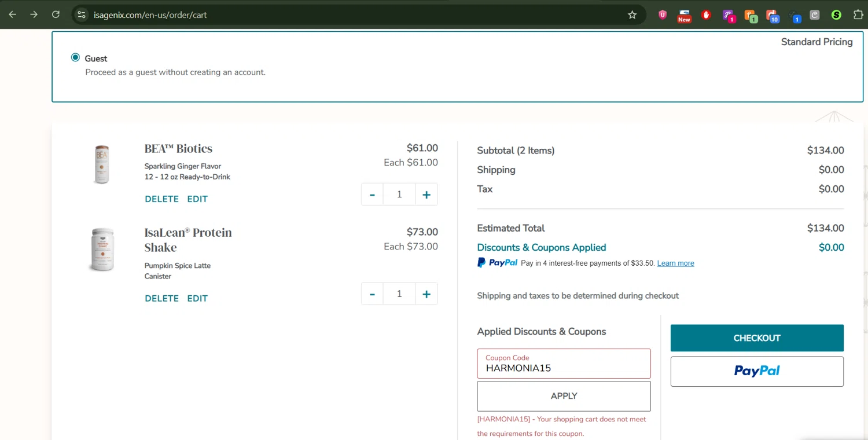Viewport: 868px width, 440px height.
Task: Go back to the previous page
Action: [x=12, y=14]
